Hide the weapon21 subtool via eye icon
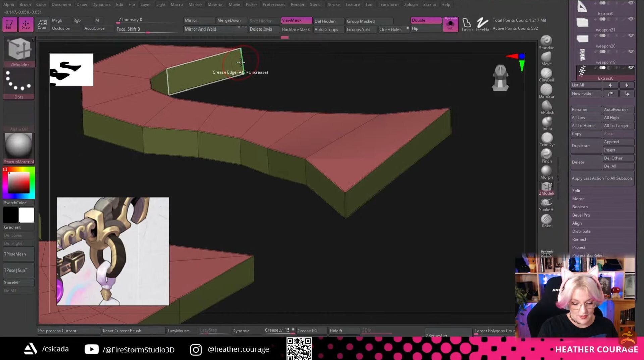 631,19
